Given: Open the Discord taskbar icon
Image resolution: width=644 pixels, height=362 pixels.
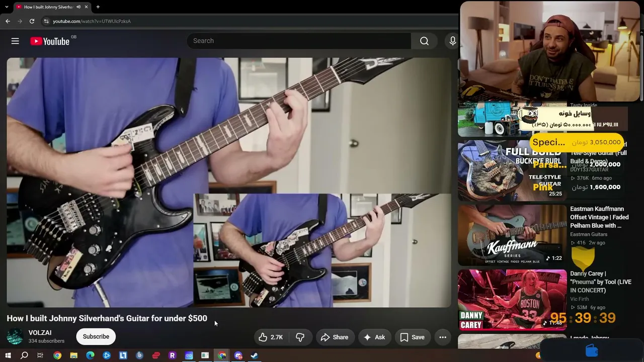Looking at the screenshot, I should click(238, 355).
